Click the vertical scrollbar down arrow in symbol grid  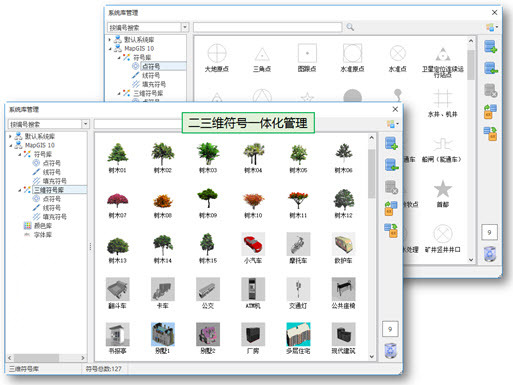pos(372,356)
